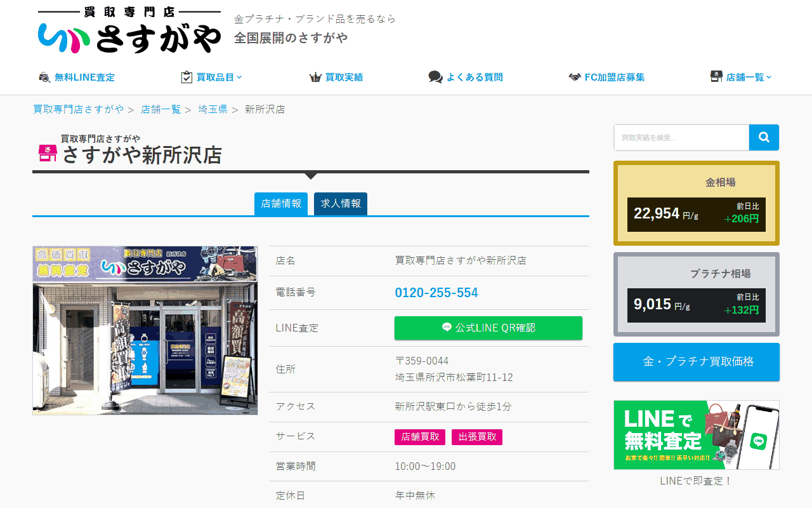Click the 公式LINE QR確認 button
The image size is (812, 508).
tap(488, 328)
